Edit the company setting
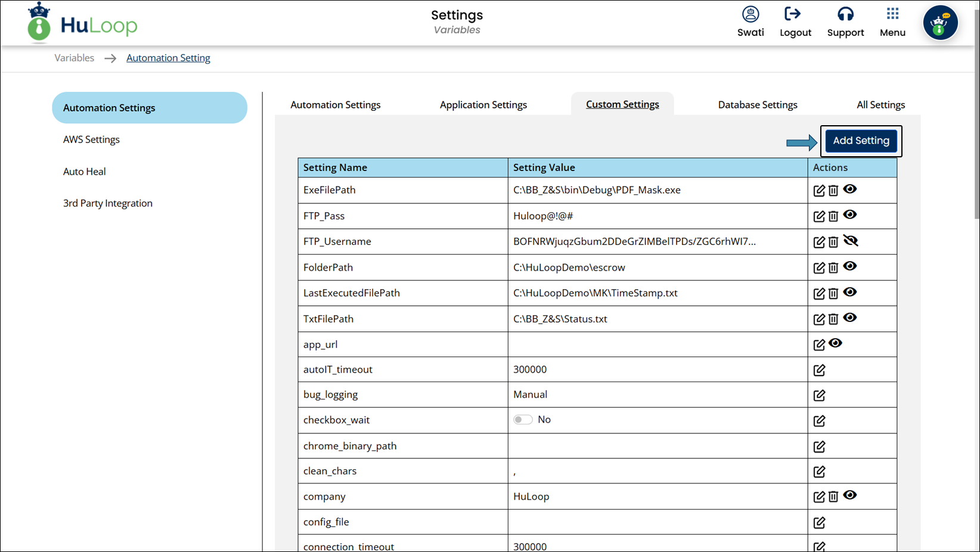The height and width of the screenshot is (552, 980). point(819,497)
